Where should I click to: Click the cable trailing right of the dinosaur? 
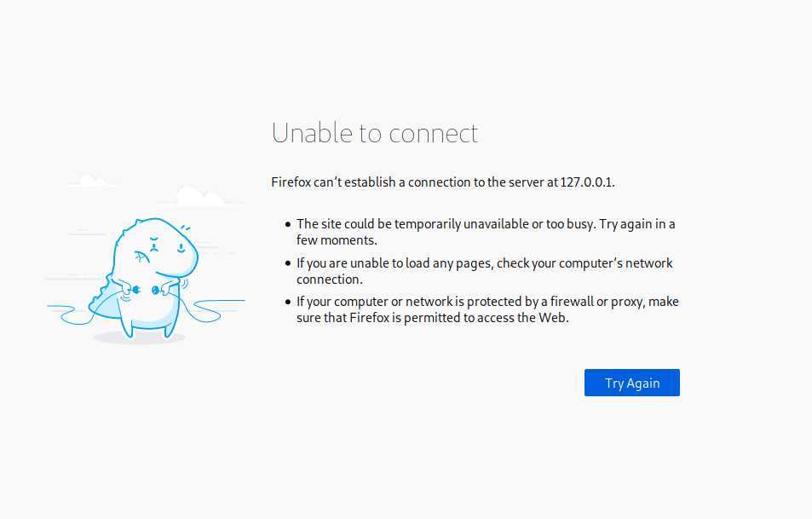pos(217,305)
